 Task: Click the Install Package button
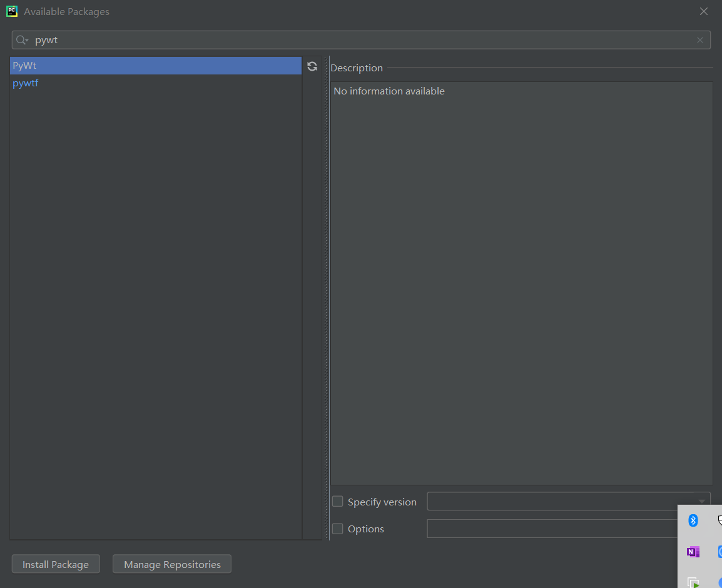56,564
